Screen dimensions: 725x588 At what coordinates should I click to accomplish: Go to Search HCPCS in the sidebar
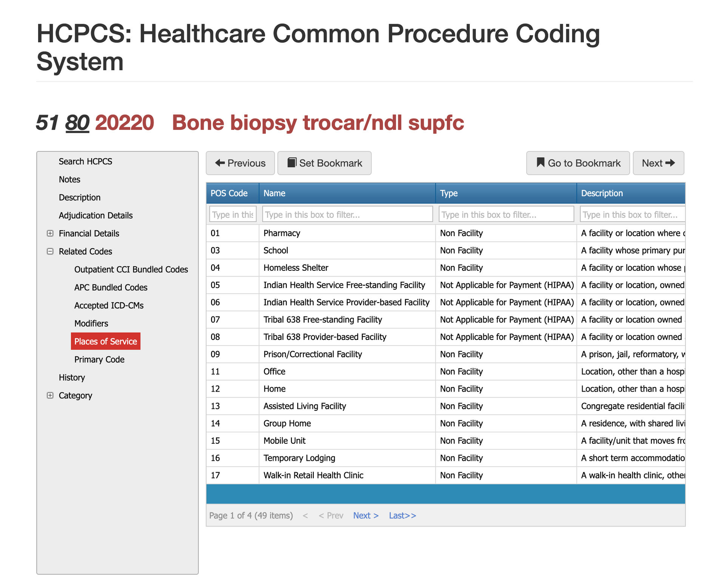(85, 162)
